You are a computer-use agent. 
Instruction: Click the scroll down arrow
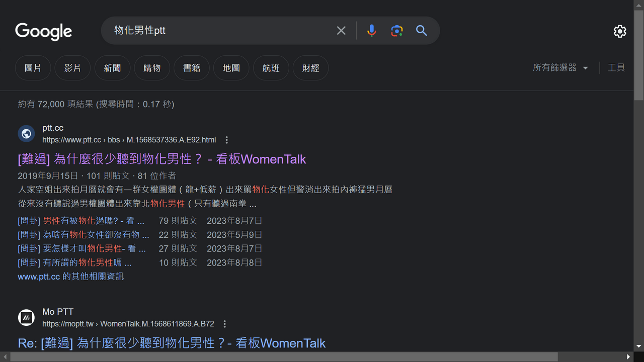639,347
